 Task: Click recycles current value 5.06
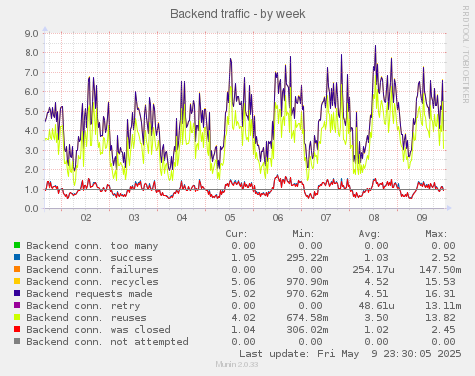(x=243, y=282)
